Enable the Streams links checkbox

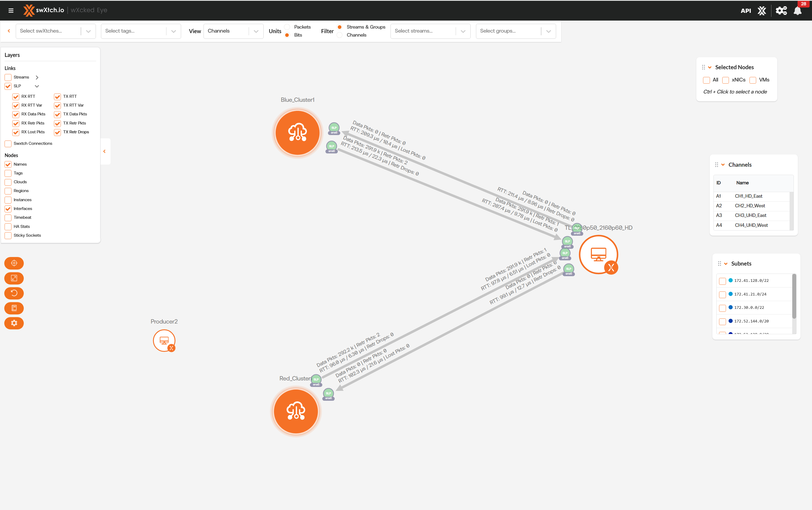pos(8,77)
